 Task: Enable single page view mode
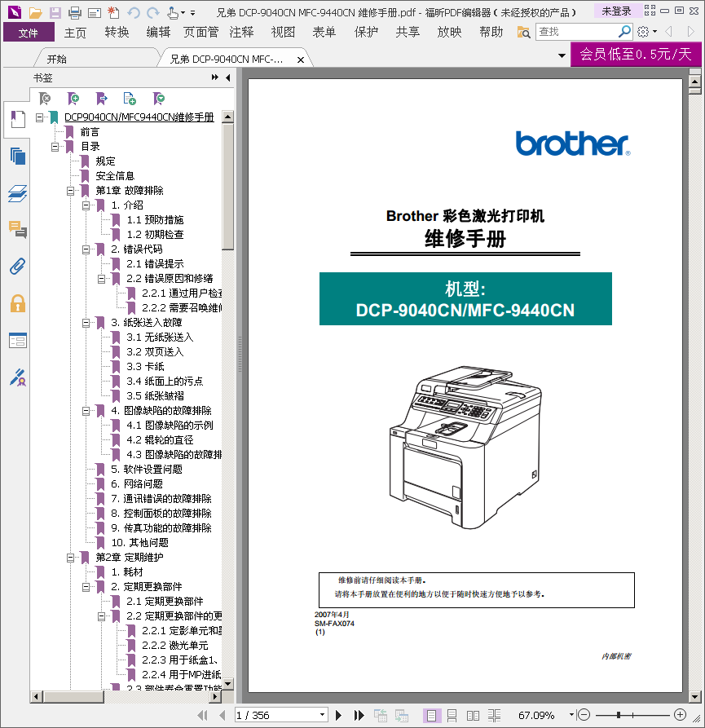431,716
